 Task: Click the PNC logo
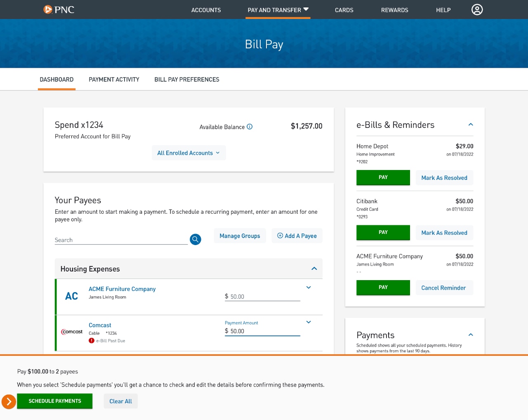point(59,9)
